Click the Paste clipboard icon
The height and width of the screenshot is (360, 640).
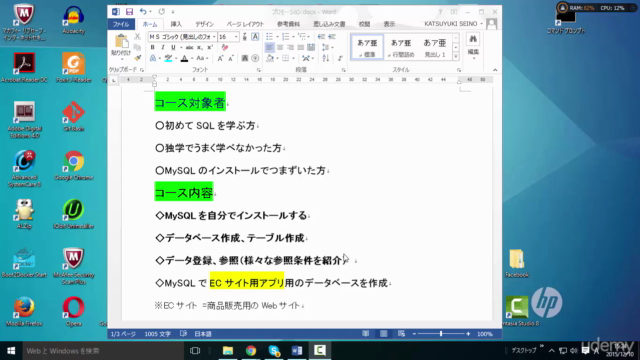121,41
